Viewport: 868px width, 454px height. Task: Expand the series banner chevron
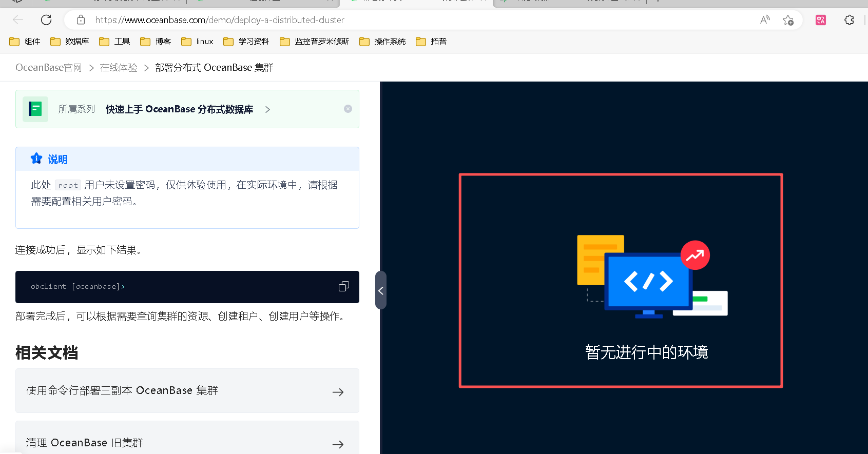click(x=267, y=109)
